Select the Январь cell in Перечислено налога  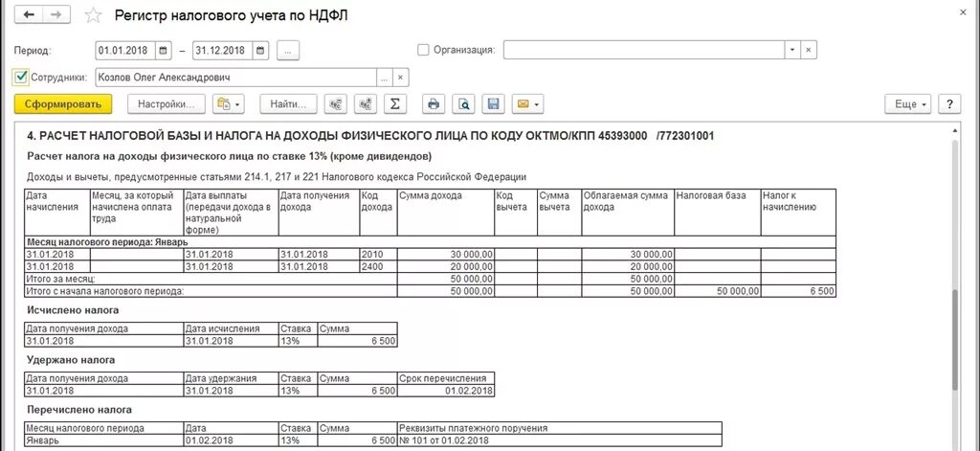[104, 440]
